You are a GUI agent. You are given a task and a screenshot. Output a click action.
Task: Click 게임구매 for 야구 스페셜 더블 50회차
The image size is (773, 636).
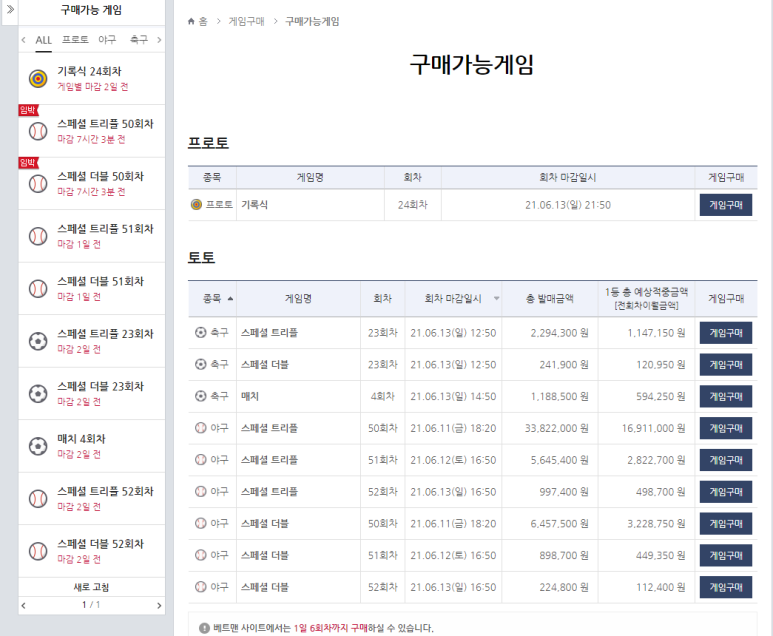726,524
